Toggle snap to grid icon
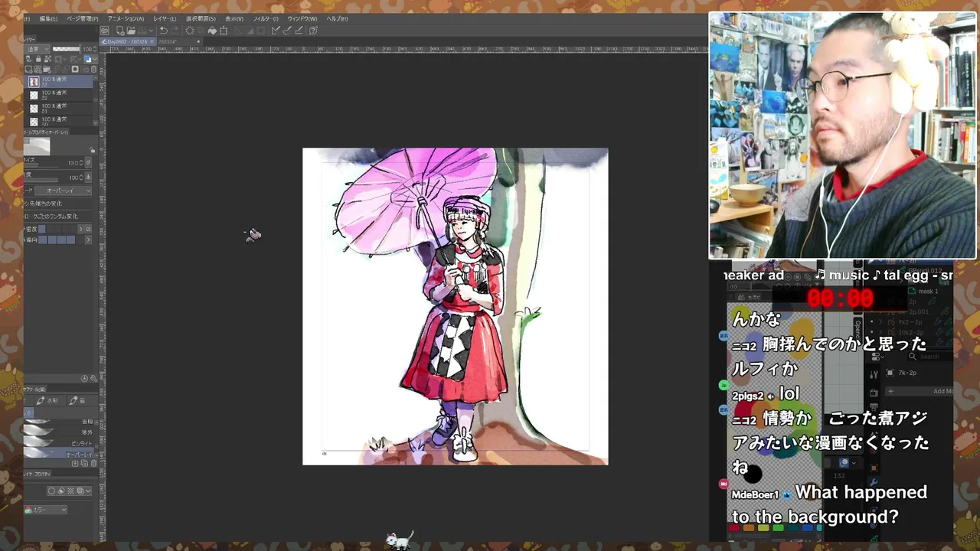The image size is (980, 551). click(x=299, y=31)
